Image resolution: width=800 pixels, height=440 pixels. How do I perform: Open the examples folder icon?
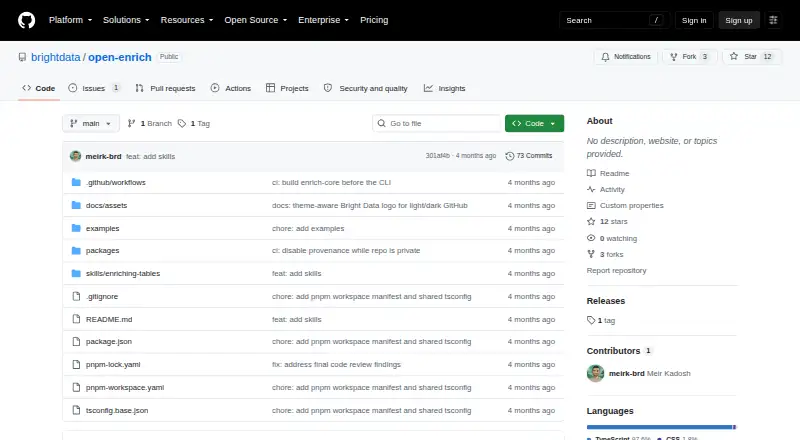(x=76, y=228)
